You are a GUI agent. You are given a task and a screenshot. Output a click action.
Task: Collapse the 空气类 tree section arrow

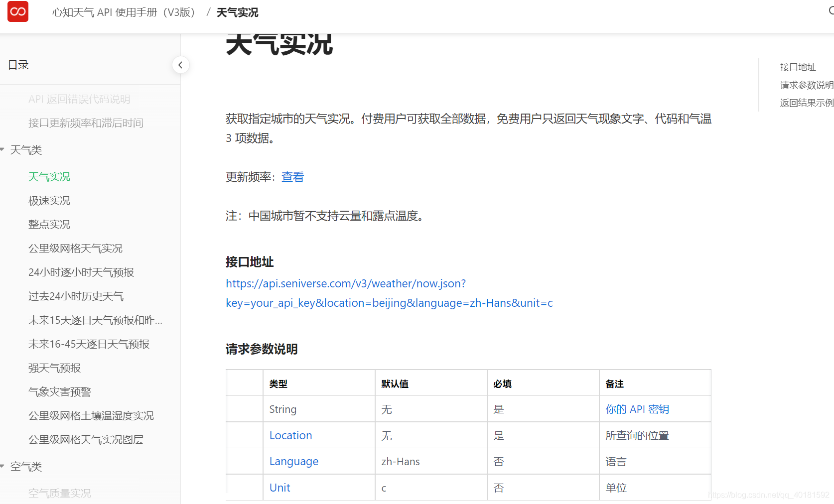click(2, 466)
